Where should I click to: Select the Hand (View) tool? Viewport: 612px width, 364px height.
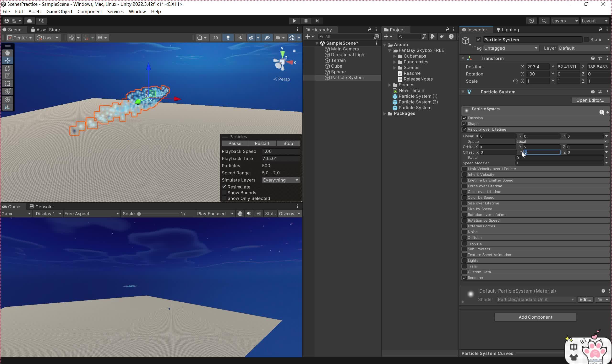pos(8,53)
